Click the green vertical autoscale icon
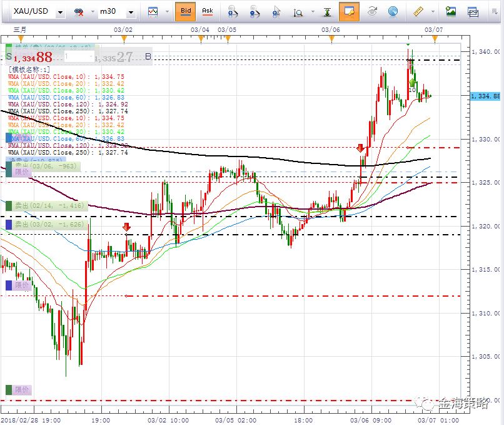The width and height of the screenshot is (504, 425). coord(327,11)
